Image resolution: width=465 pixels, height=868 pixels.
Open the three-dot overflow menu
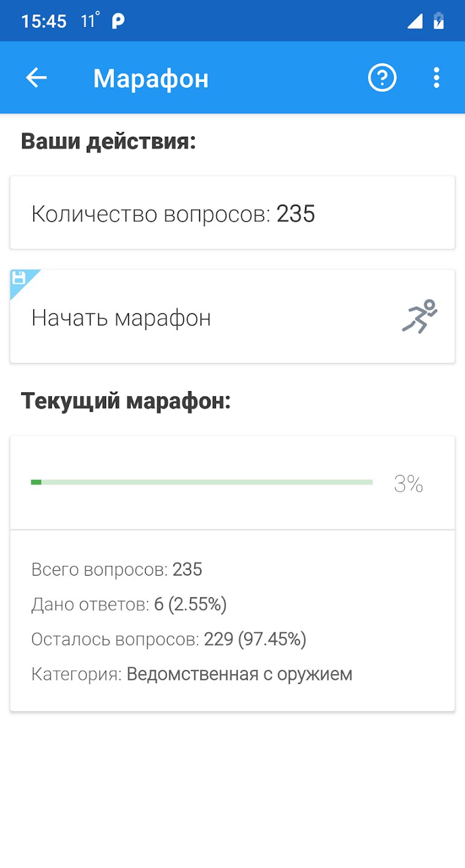pyautogui.click(x=437, y=78)
